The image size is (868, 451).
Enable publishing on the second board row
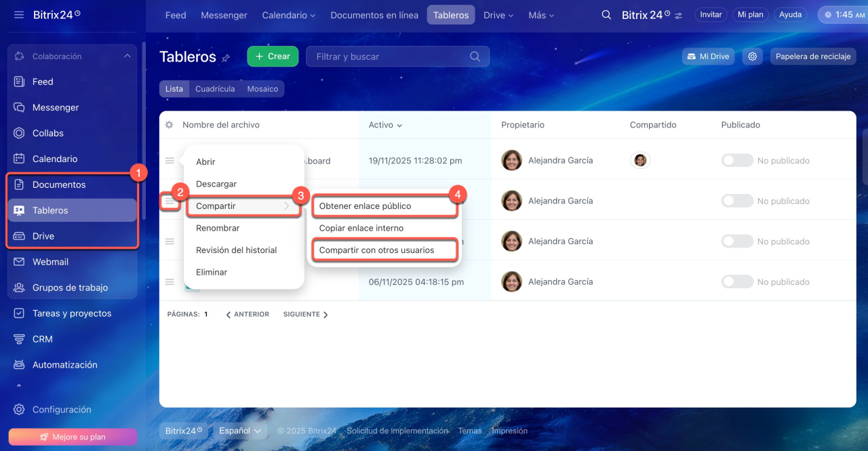(x=737, y=201)
